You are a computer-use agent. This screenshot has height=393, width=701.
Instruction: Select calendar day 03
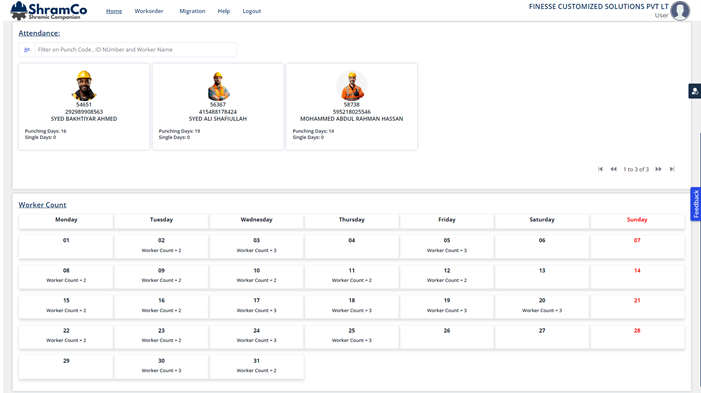coord(257,246)
